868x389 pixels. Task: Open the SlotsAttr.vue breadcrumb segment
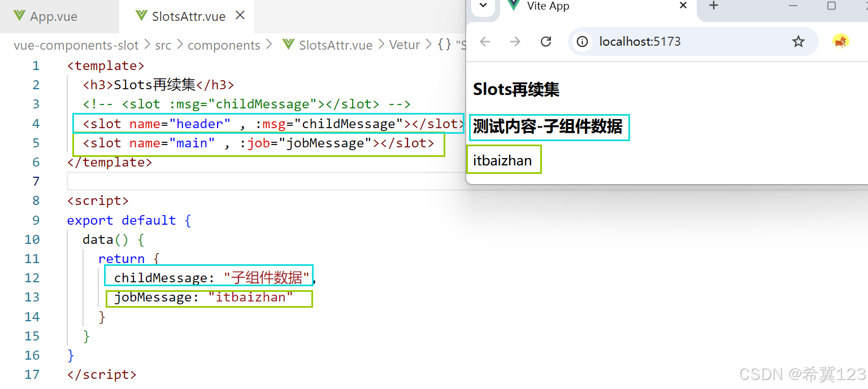pyautogui.click(x=336, y=45)
